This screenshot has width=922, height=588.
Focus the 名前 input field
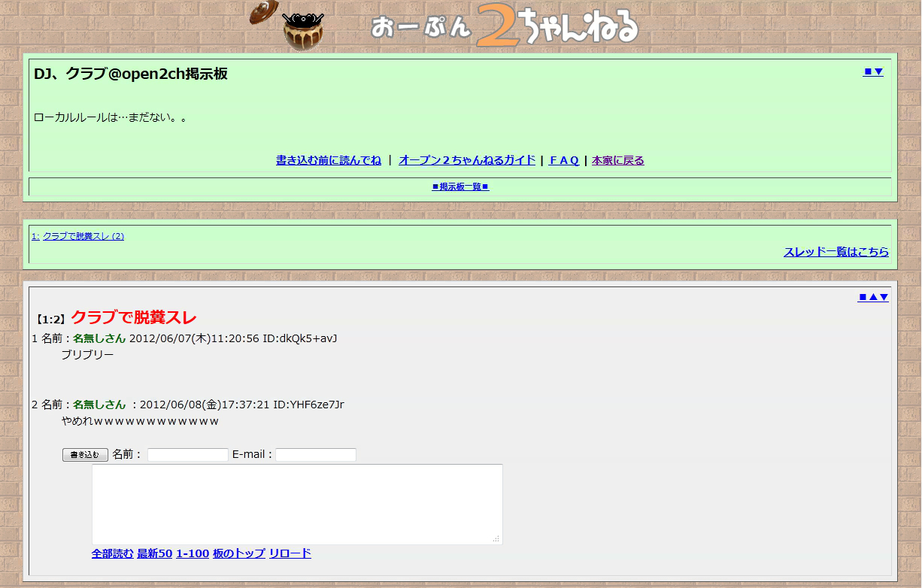point(188,455)
